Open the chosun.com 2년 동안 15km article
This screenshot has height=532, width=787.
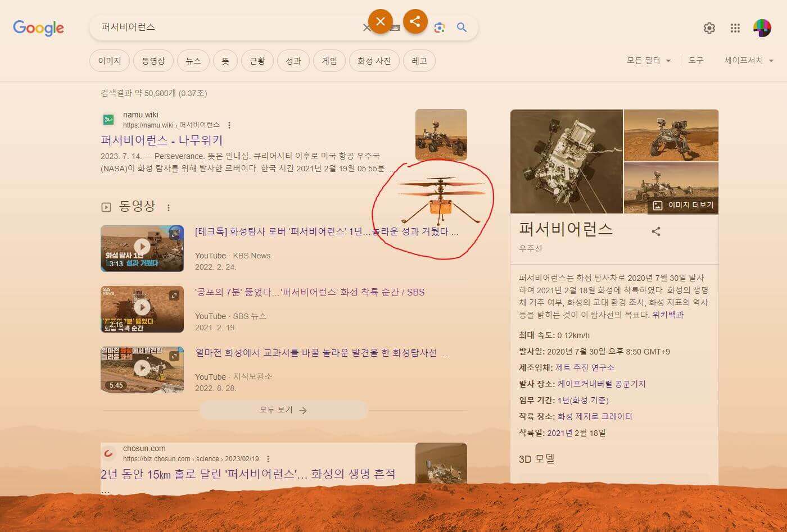tap(248, 474)
